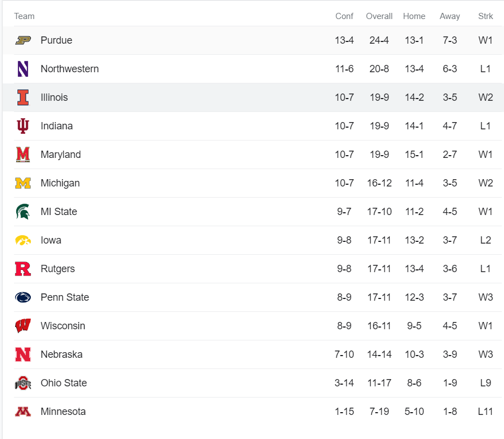
Task: Click the Illinois team logo
Action: point(23,97)
